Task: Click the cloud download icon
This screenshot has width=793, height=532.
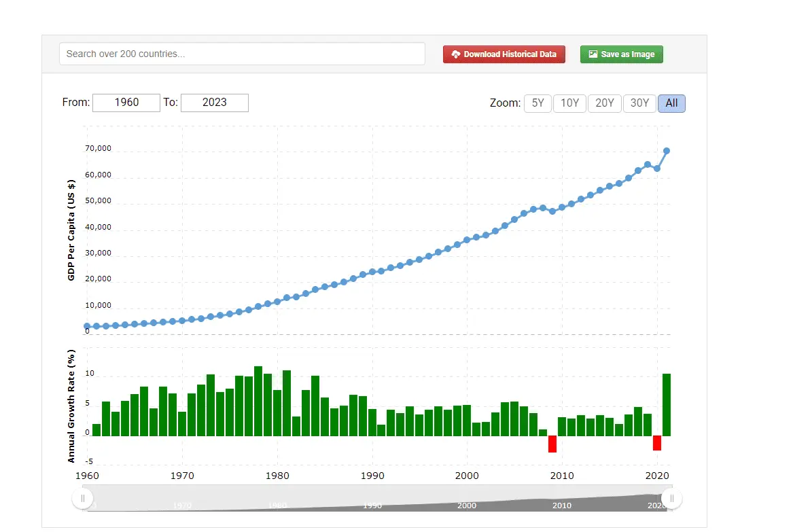Action: pyautogui.click(x=456, y=54)
